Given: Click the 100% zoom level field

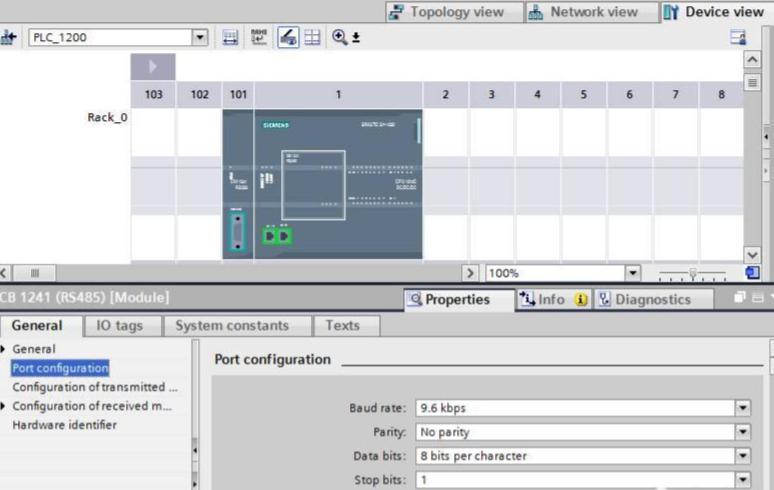Looking at the screenshot, I should [555, 273].
